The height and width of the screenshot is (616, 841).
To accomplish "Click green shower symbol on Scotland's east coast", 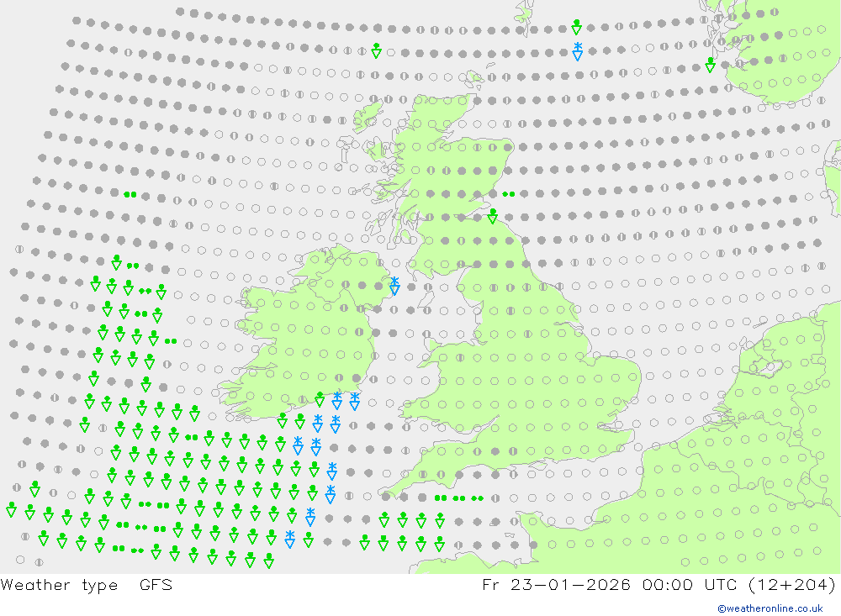I will [493, 215].
